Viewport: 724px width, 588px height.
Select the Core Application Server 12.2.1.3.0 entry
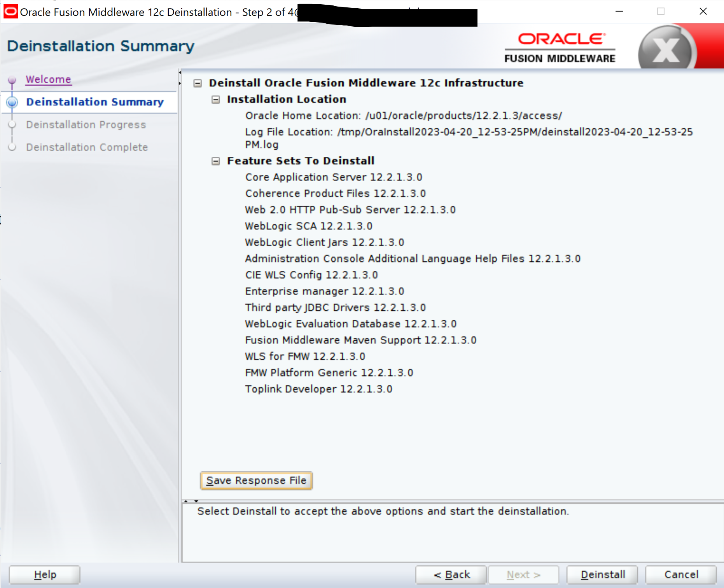click(333, 177)
